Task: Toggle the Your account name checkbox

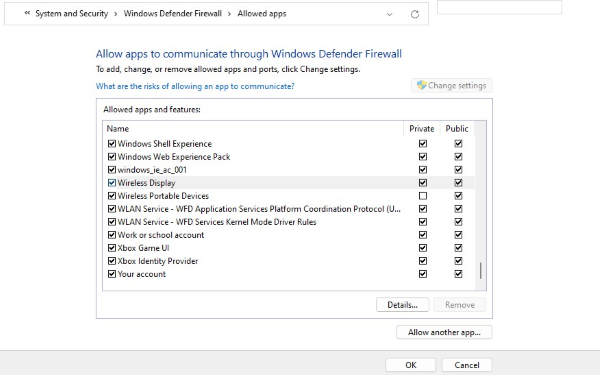Action: [x=112, y=274]
